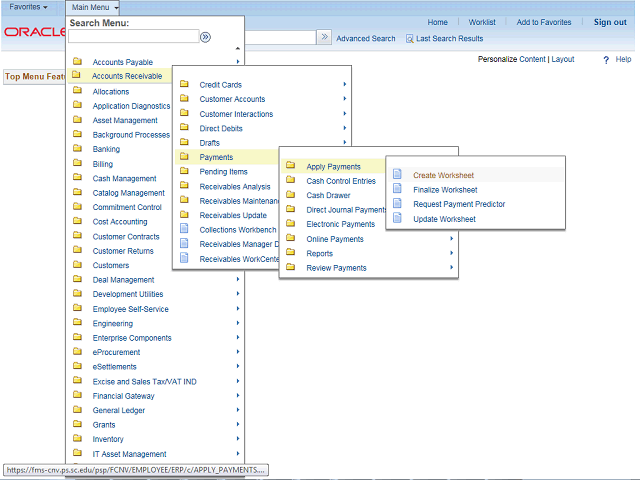Click the Cash Drawer folder icon

click(290, 196)
